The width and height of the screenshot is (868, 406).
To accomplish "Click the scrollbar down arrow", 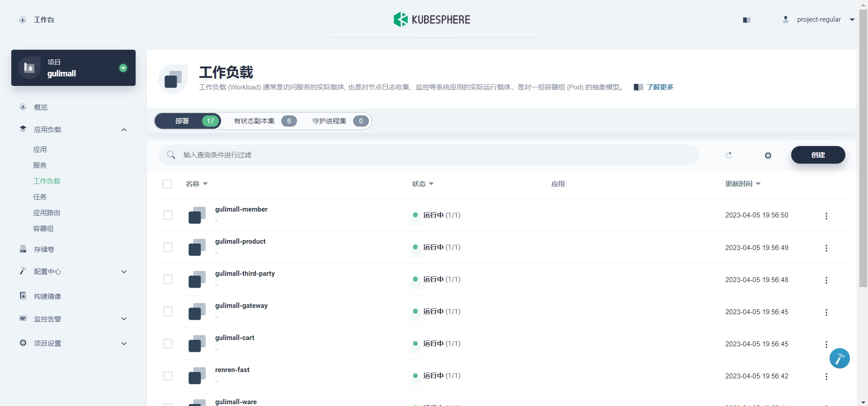I will pos(863,402).
